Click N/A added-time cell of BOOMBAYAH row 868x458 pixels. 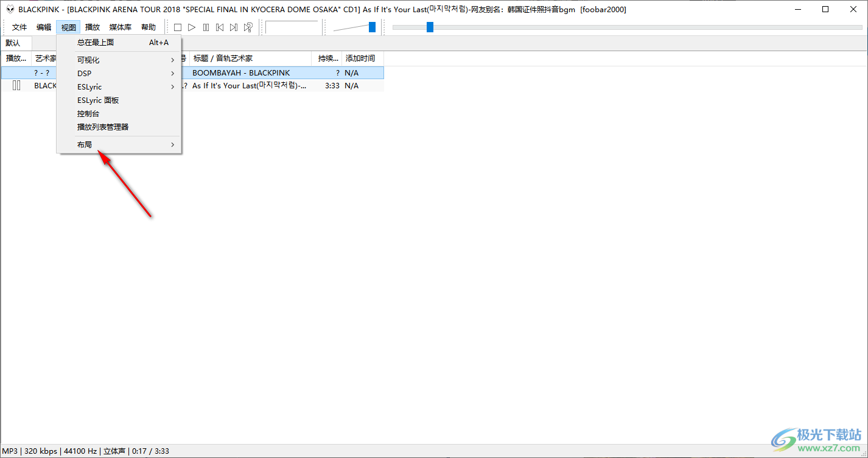pyautogui.click(x=352, y=73)
